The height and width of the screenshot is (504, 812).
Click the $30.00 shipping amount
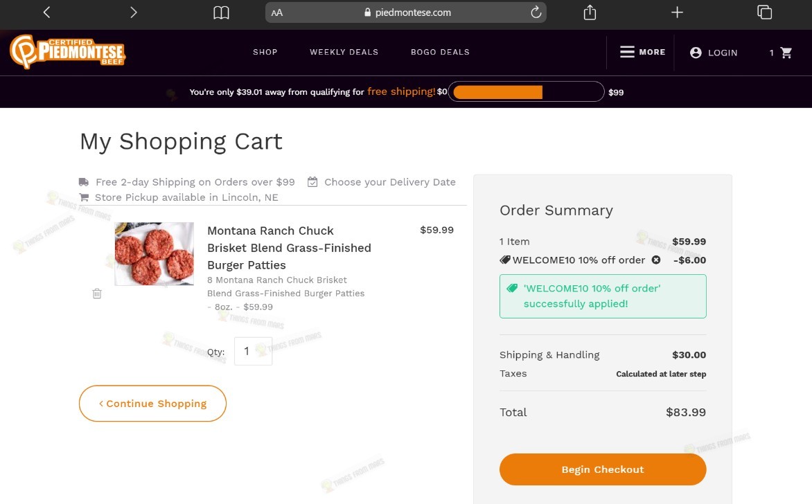[689, 354]
